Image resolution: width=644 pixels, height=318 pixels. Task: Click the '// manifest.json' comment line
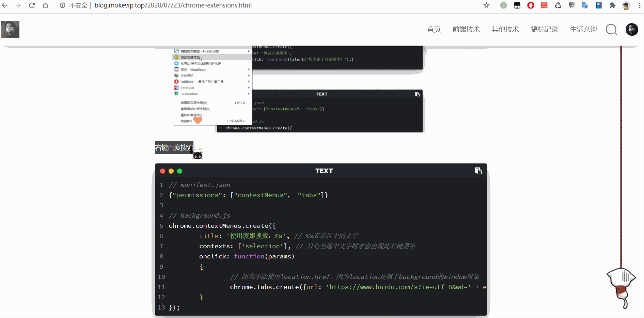200,185
